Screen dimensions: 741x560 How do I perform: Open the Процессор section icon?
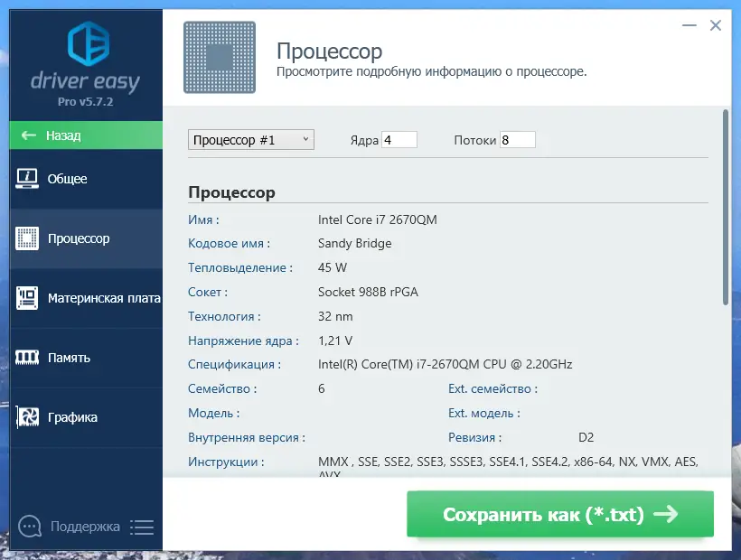coord(29,238)
